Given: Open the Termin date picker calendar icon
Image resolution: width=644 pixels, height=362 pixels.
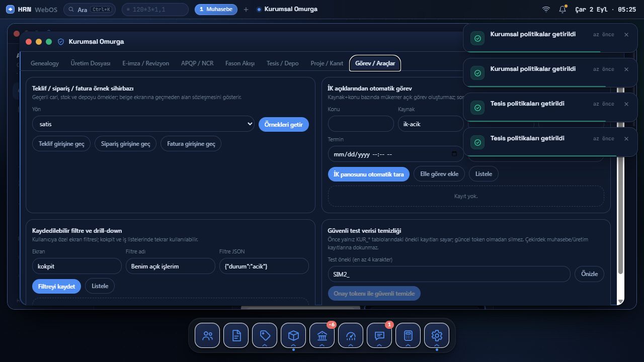Looking at the screenshot, I should [454, 154].
